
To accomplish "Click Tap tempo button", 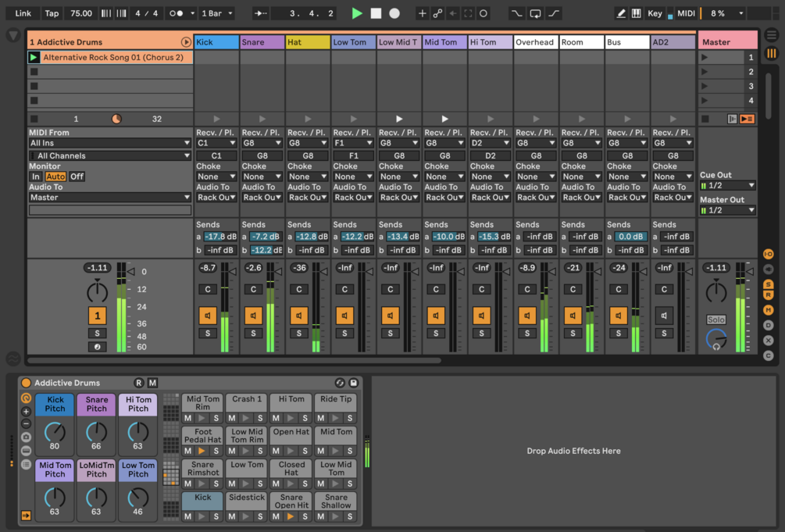I will click(x=52, y=13).
